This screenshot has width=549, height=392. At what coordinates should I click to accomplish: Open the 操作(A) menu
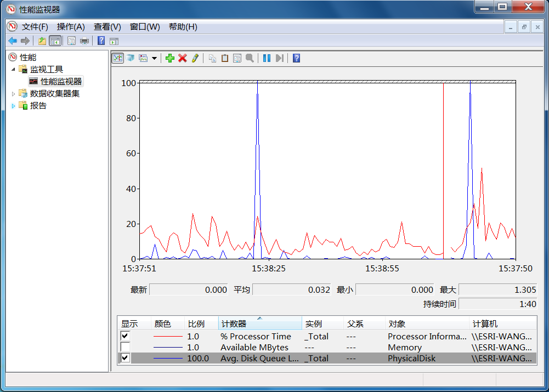(71, 27)
